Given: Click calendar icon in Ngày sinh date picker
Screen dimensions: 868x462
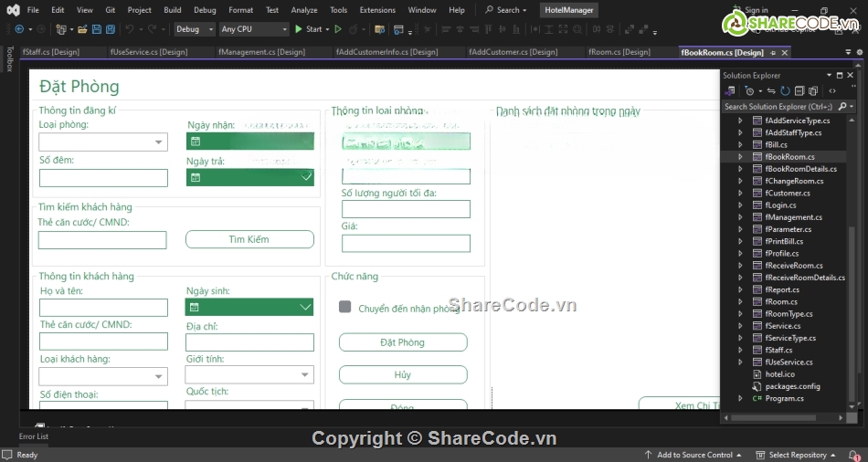Looking at the screenshot, I should (x=195, y=307).
